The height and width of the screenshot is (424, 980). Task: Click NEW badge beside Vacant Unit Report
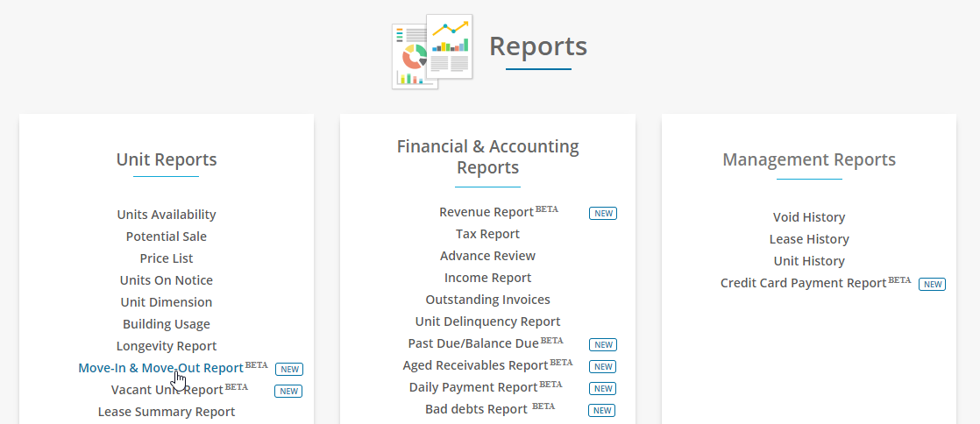click(288, 391)
